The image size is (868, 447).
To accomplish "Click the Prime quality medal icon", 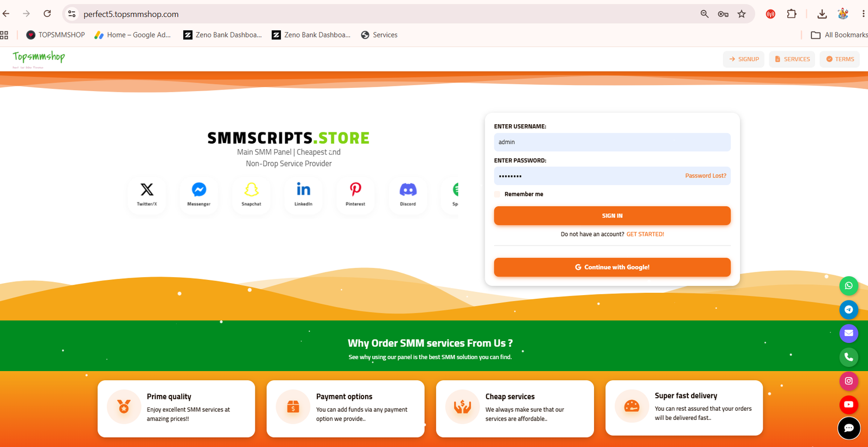I will [124, 407].
